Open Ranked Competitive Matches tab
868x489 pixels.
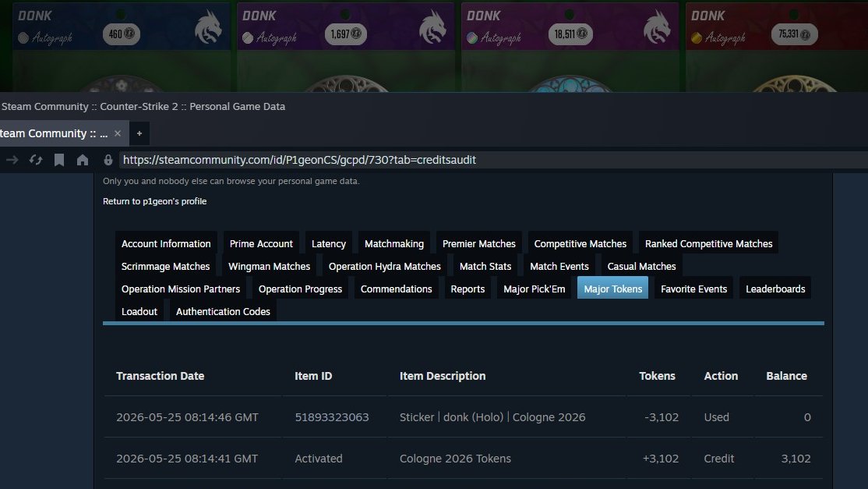coord(708,243)
